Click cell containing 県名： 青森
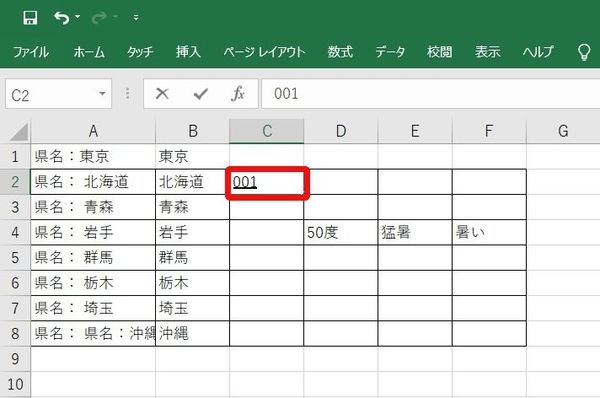 (93, 207)
